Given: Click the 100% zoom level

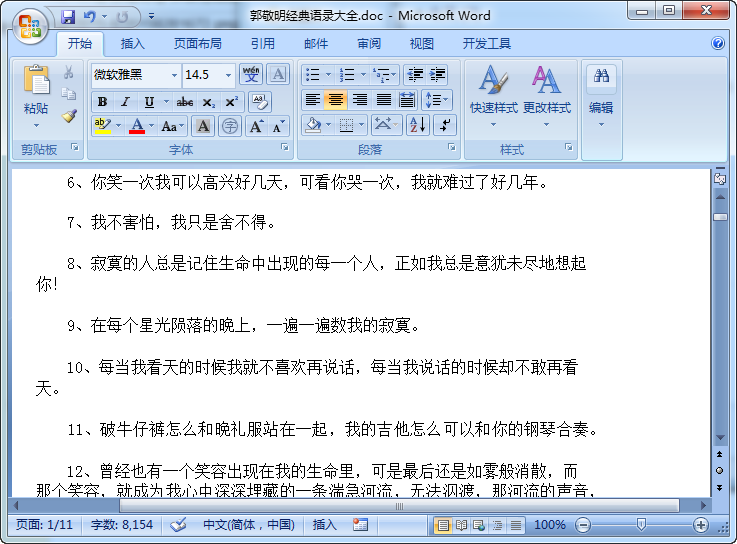Looking at the screenshot, I should coord(550,525).
